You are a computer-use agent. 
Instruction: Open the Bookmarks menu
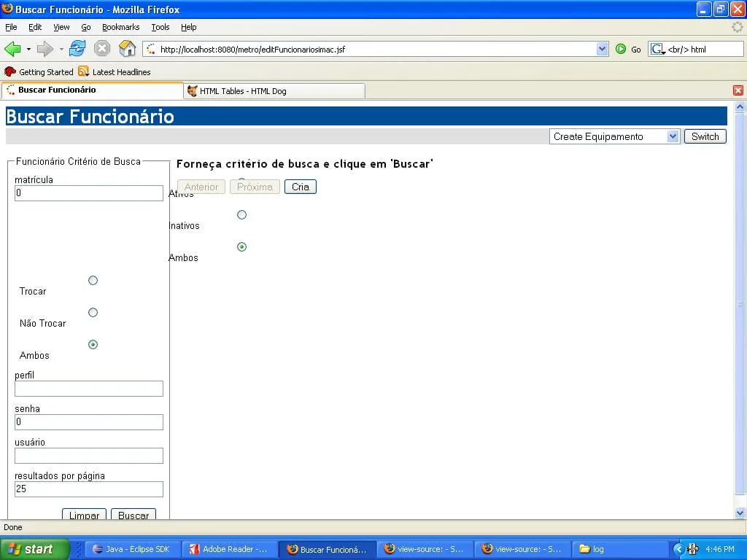pos(120,27)
